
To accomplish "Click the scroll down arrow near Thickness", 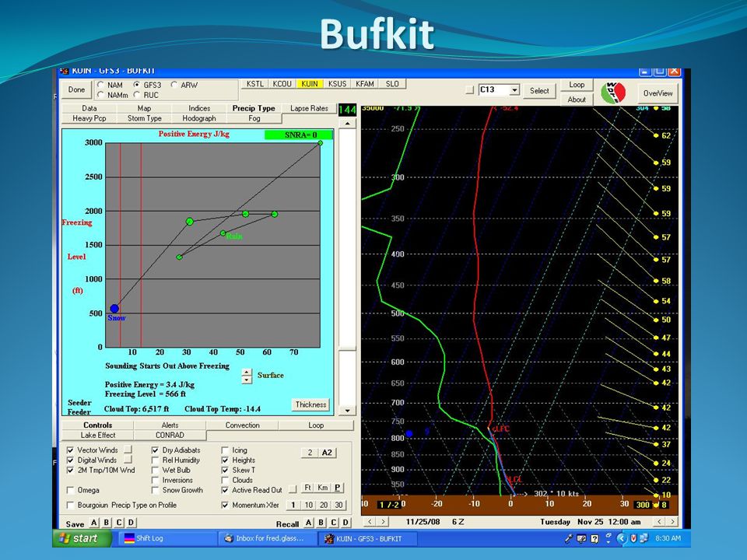I will point(347,410).
